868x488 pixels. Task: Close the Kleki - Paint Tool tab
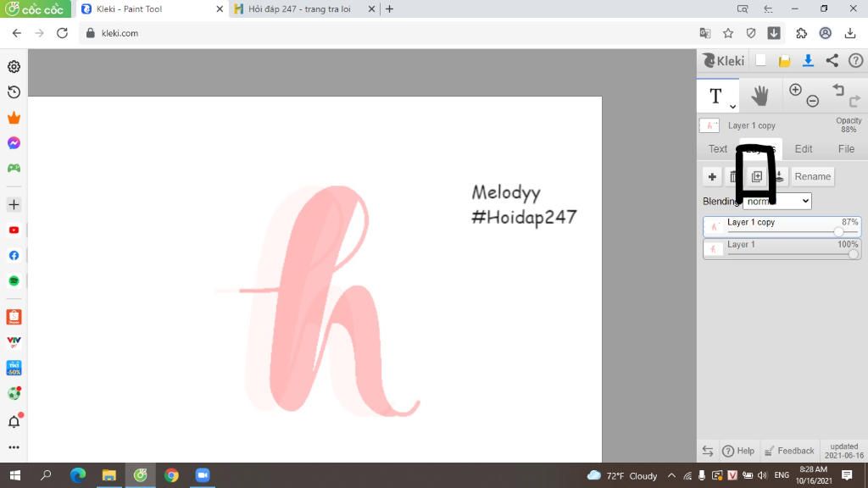point(220,8)
